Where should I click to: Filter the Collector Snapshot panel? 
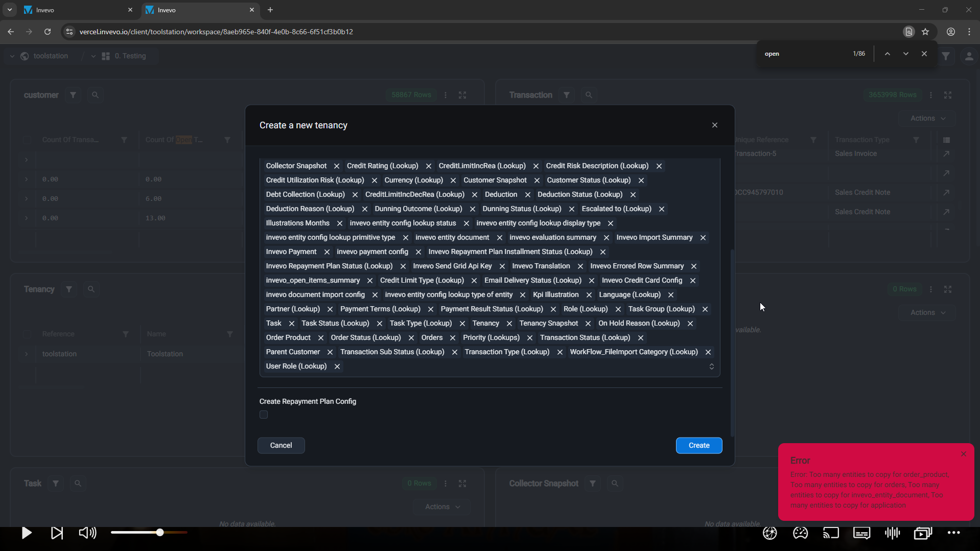pos(593,484)
